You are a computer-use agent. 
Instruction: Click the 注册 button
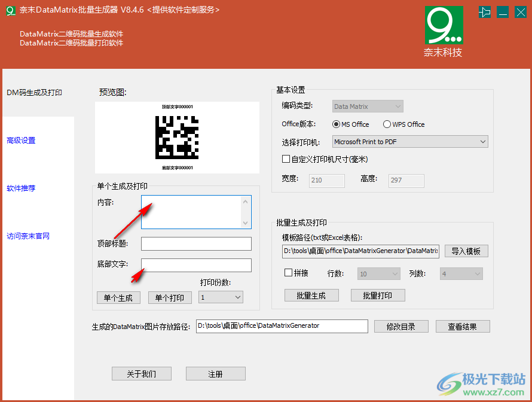point(215,374)
